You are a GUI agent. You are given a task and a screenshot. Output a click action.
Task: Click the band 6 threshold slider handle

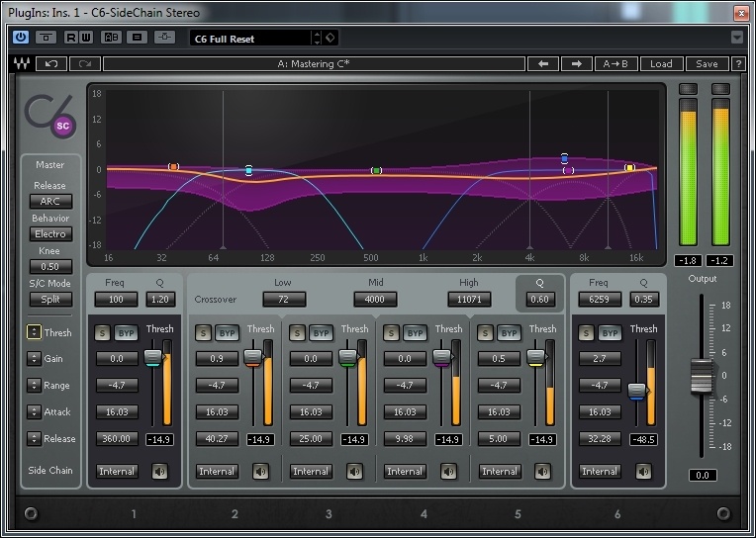[x=637, y=391]
